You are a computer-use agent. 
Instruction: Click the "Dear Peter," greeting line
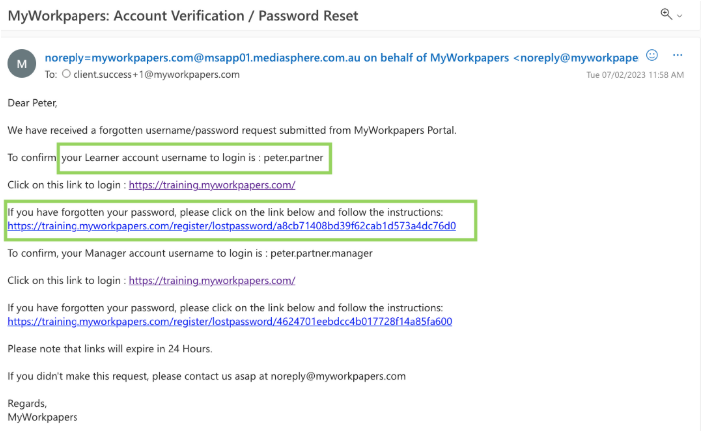click(36, 103)
